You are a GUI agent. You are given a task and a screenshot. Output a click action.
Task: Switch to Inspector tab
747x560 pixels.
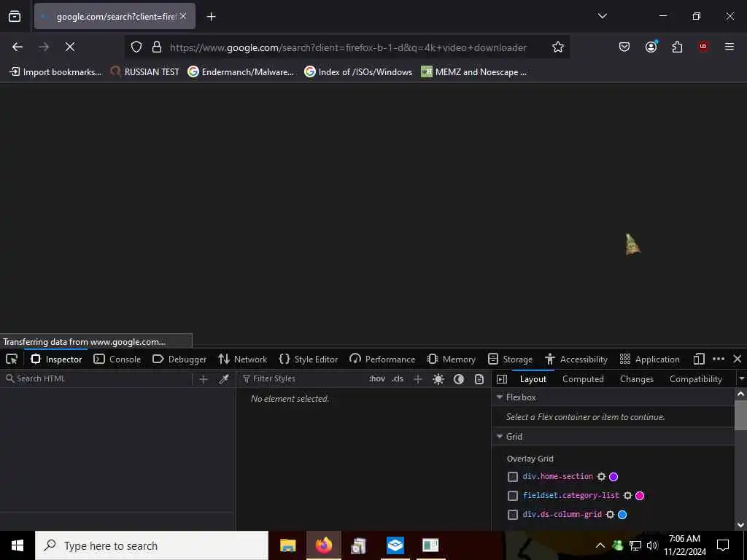click(56, 359)
